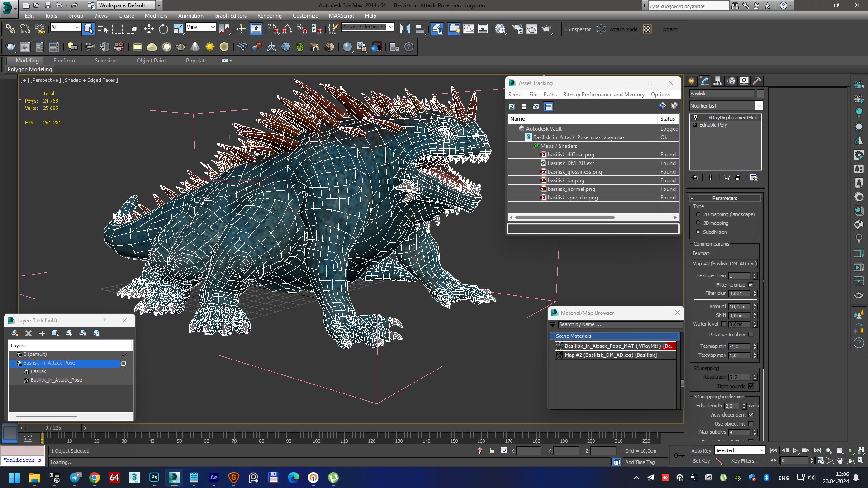Toggle the Angle Snap icon
The height and width of the screenshot is (488, 868).
tap(287, 29)
